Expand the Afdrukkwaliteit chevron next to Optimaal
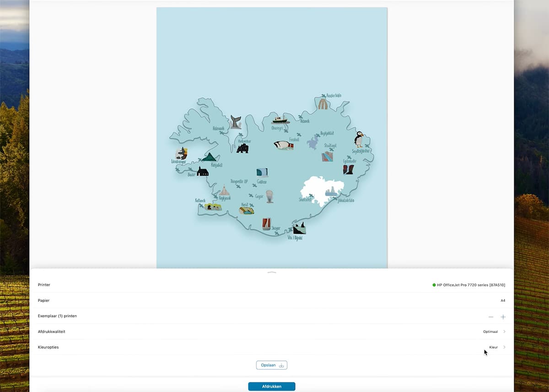 (504, 332)
